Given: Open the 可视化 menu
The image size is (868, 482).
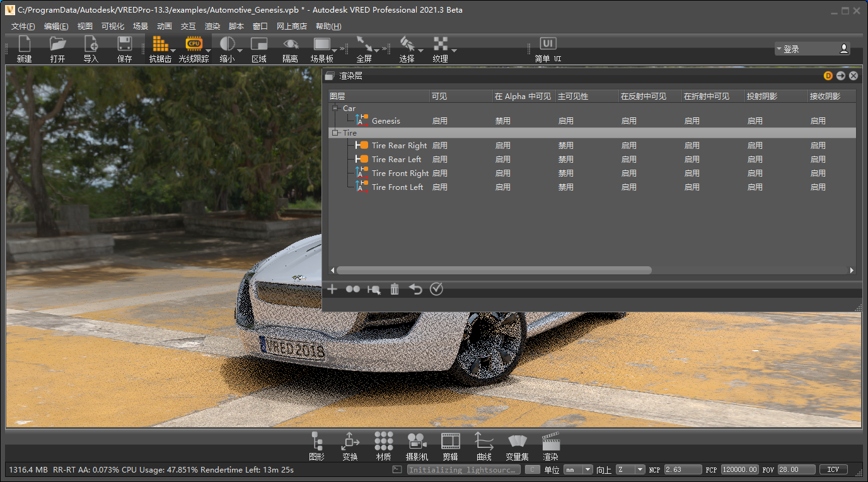Looking at the screenshot, I should click(113, 26).
